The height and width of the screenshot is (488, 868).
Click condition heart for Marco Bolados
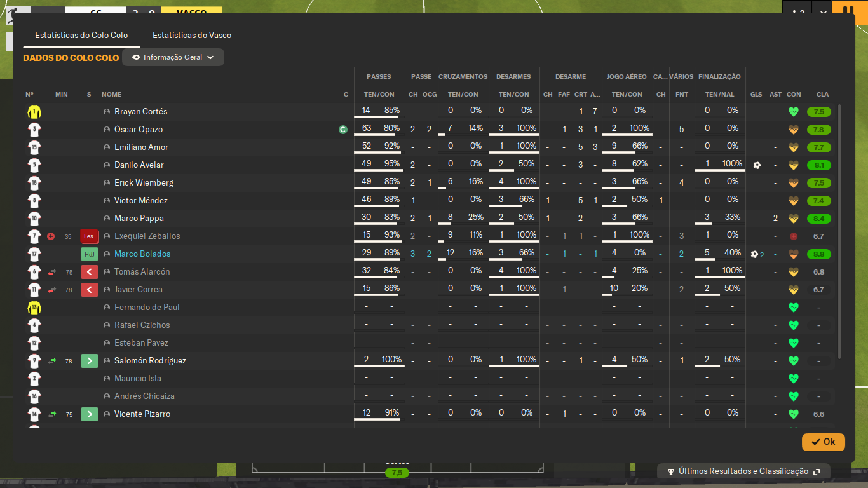pos(793,254)
